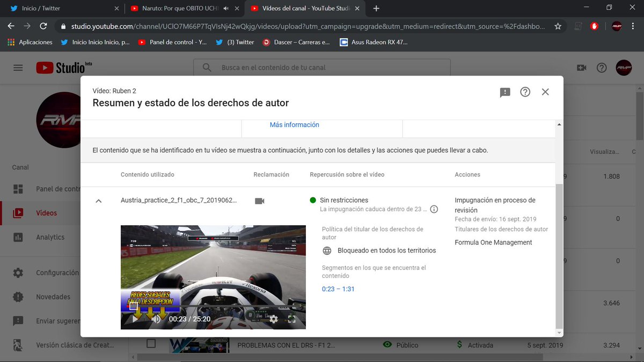Open preview player settings gear
The height and width of the screenshot is (362, 644).
pos(273,319)
